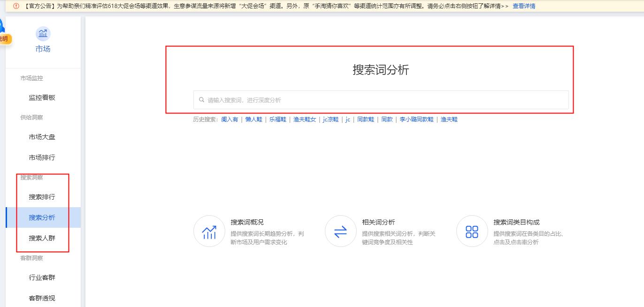Click the magnifier icon in search box

(x=201, y=99)
